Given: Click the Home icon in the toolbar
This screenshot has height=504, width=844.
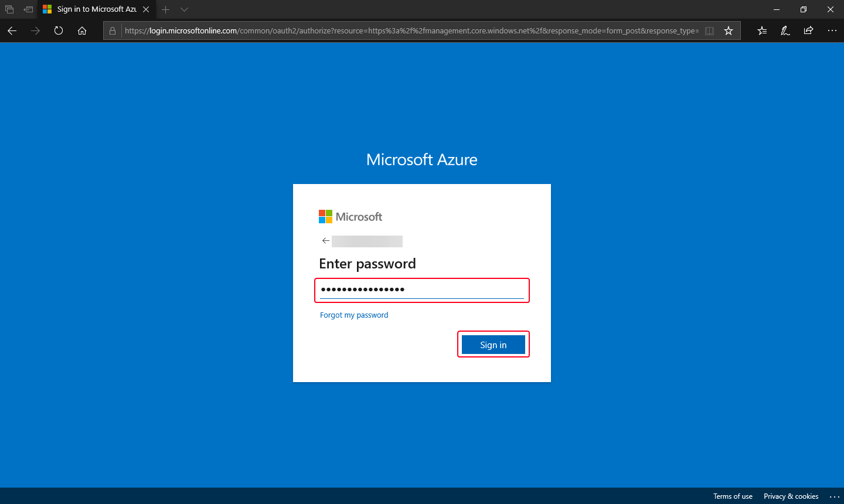Looking at the screenshot, I should (82, 30).
